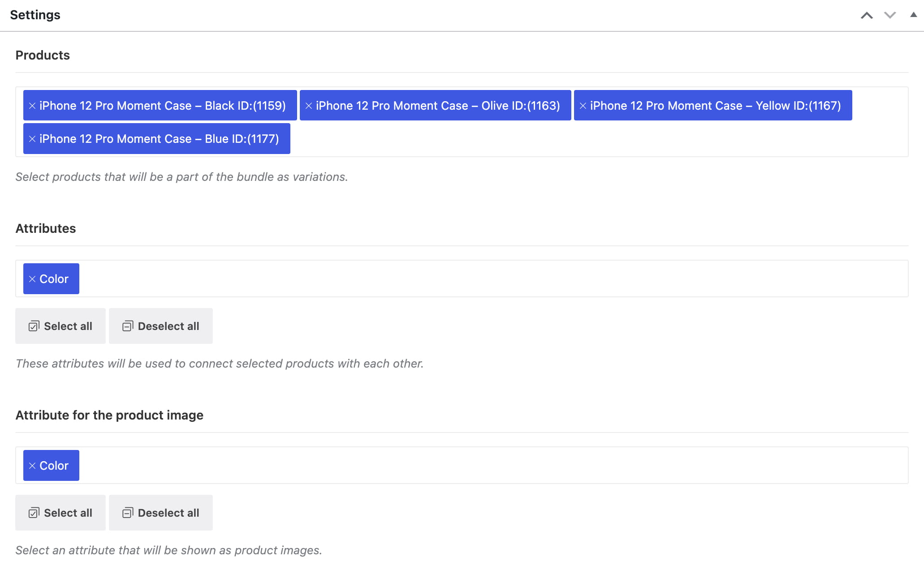924x574 pixels.
Task: Click the 'Select an attribute that will' hint
Action: tap(169, 550)
